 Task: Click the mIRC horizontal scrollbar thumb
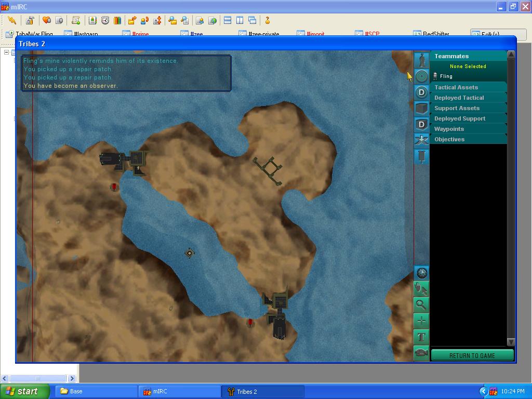[38, 378]
